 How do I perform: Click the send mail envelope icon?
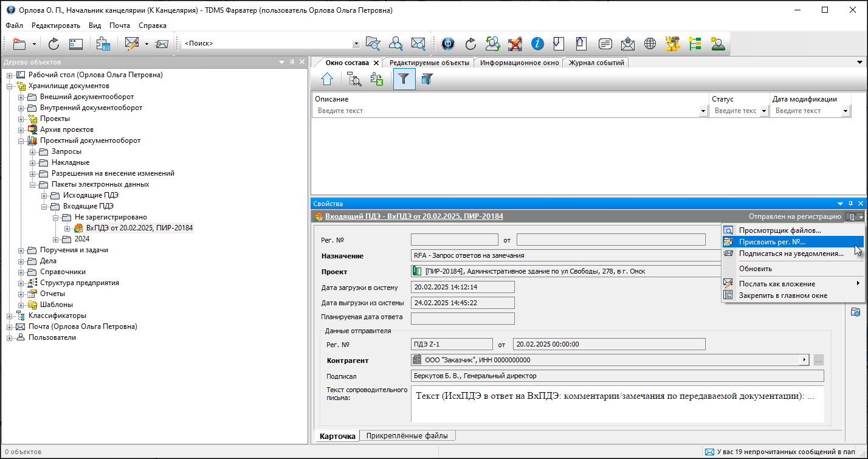(161, 44)
